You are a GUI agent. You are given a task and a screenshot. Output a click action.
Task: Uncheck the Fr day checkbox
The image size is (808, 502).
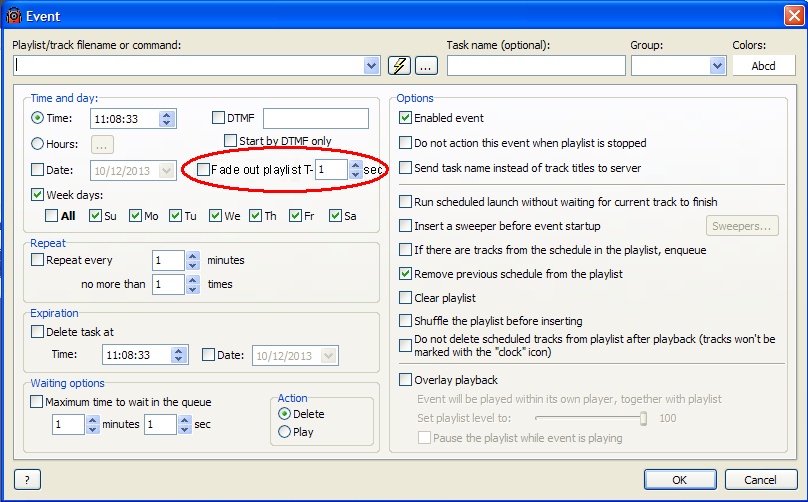click(x=295, y=215)
